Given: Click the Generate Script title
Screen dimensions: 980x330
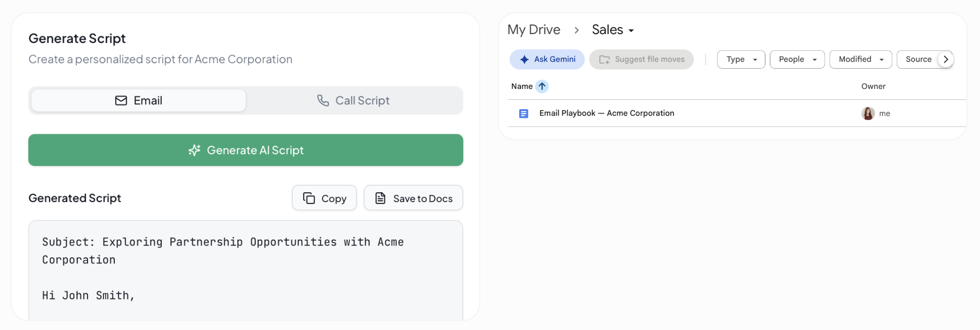Looking at the screenshot, I should click(x=77, y=39).
